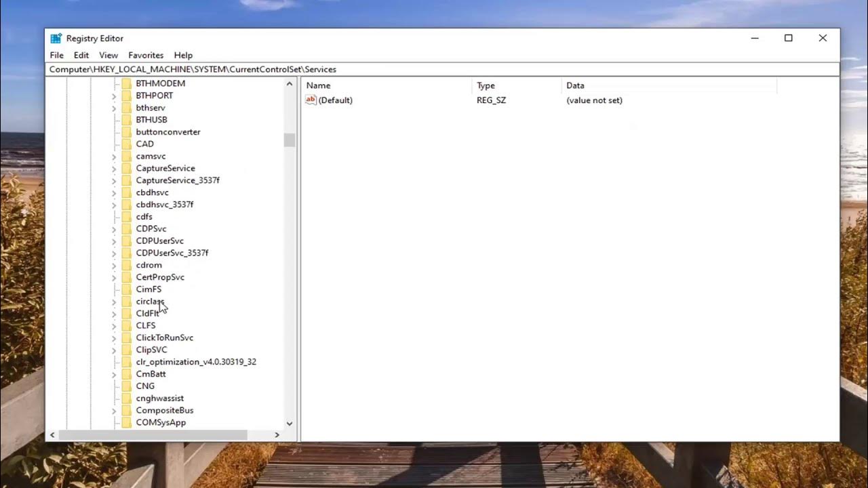Click the circlass folder icon
Screen dimensions: 868x488
point(126,302)
